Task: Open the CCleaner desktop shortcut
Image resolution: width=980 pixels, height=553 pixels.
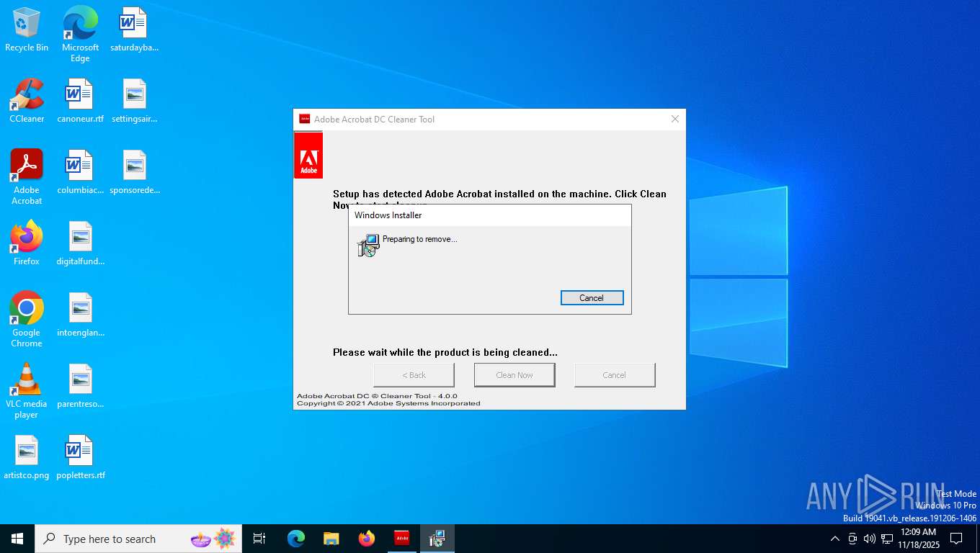Action: tap(27, 101)
